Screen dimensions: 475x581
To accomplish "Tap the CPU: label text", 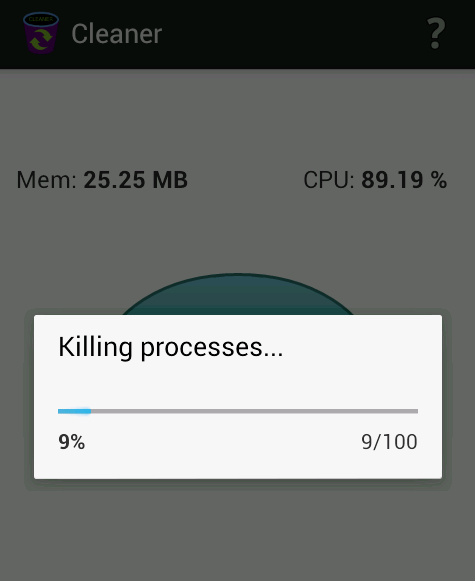I will [329, 180].
